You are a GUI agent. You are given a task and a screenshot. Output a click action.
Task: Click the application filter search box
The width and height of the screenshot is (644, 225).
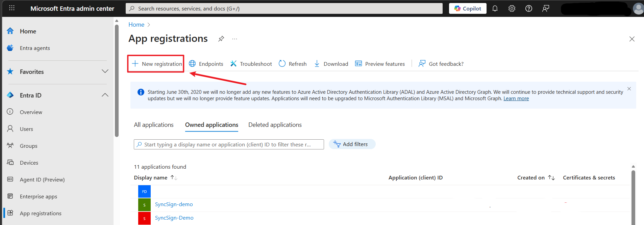[x=229, y=144]
